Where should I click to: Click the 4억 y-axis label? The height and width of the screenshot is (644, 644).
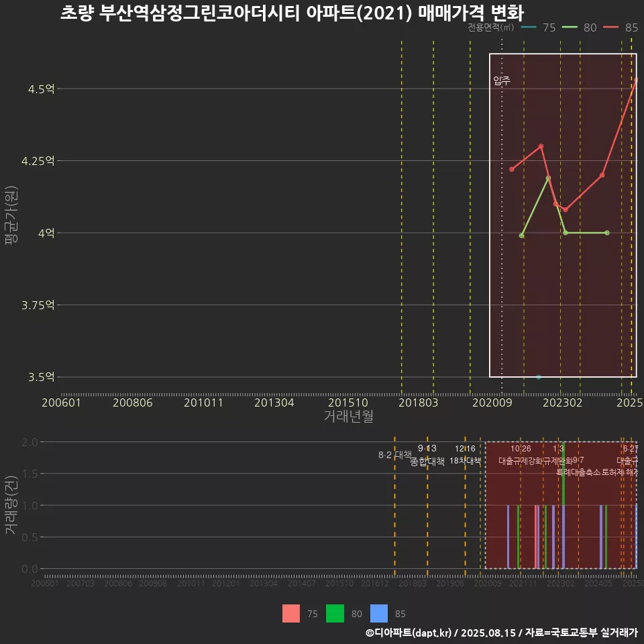pos(46,233)
